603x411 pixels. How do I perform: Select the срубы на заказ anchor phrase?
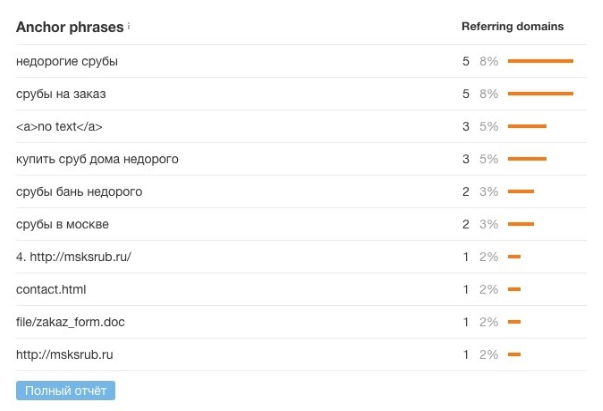[61, 94]
